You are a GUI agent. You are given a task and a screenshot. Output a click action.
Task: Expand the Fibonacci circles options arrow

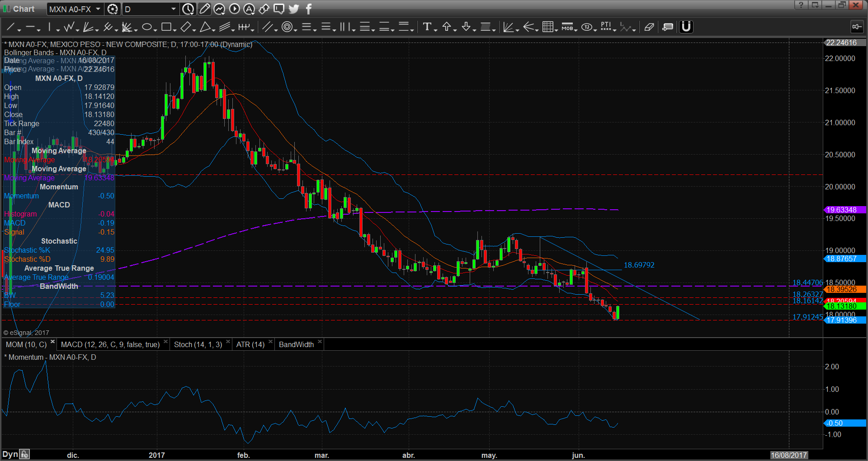tap(295, 30)
